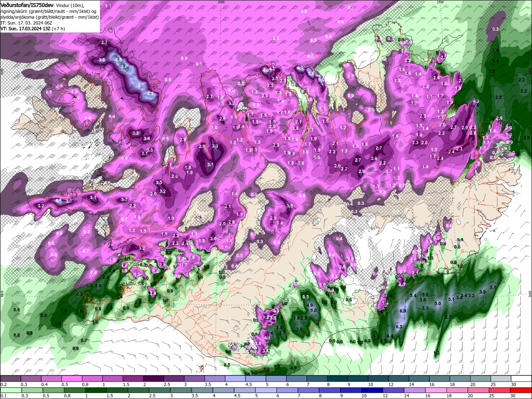532x399 pixels.
Task: Pick the bottom legend swatch between 10 and 12
Action: coord(372,390)
